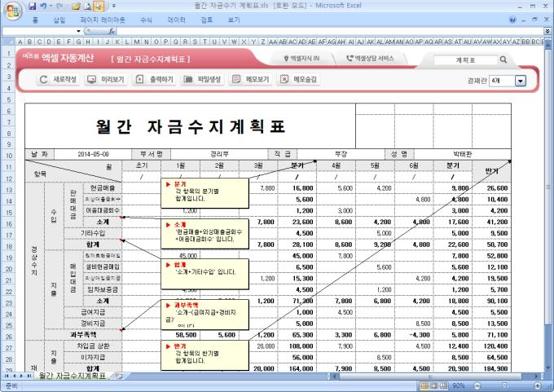
Task: Click the 미리보기 button
Action: point(106,79)
